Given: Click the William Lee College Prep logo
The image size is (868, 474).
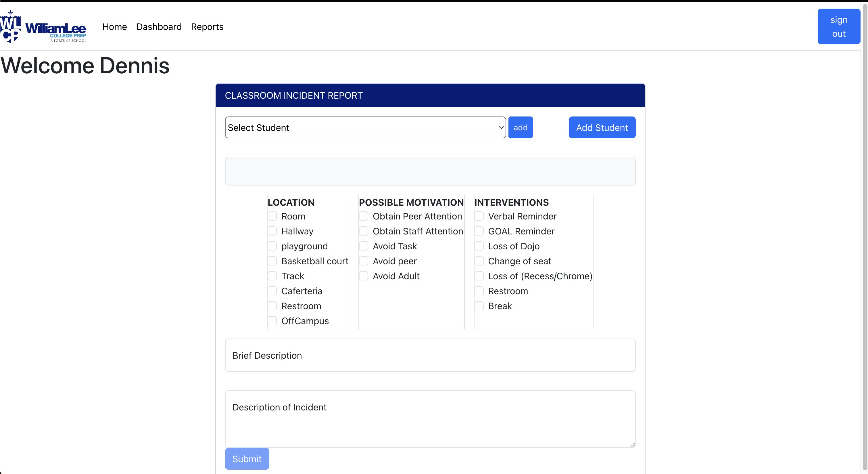Looking at the screenshot, I should pos(43,26).
